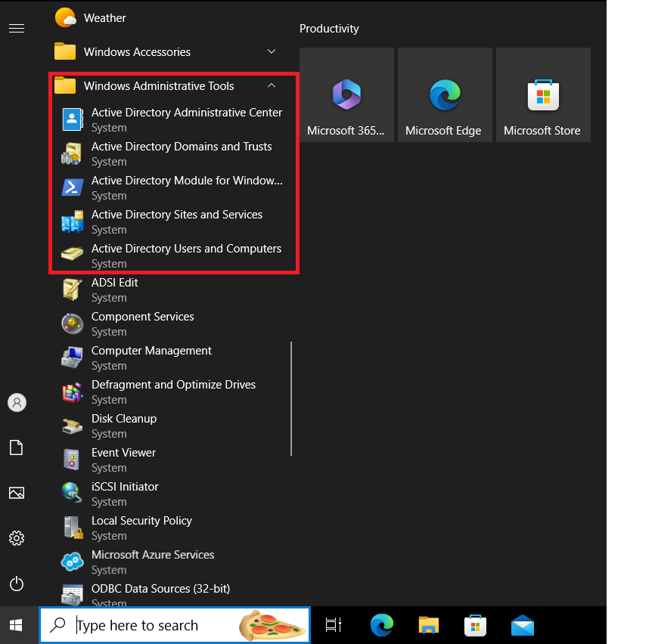Launch Microsoft Edge from the taskbar
Viewport: 655px width, 644px height.
click(x=382, y=625)
